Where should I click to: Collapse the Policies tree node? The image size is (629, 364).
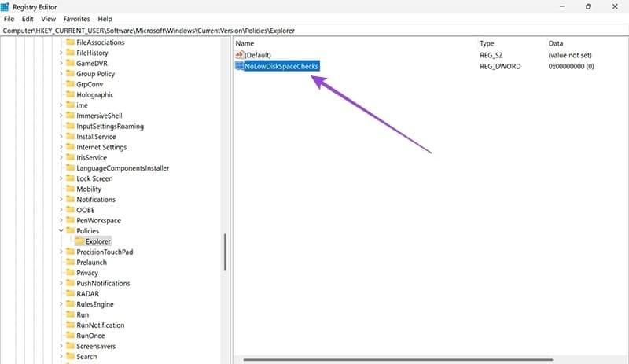(61, 231)
